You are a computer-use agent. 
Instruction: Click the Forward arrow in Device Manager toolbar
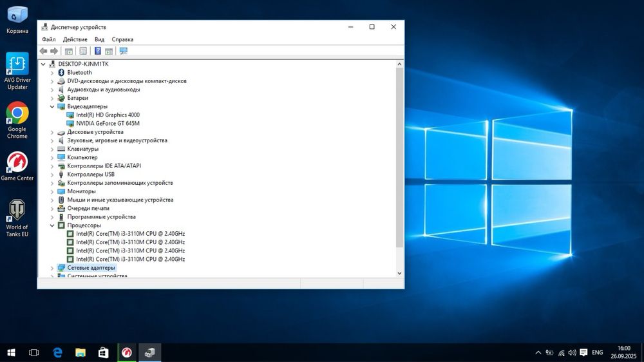click(x=54, y=51)
